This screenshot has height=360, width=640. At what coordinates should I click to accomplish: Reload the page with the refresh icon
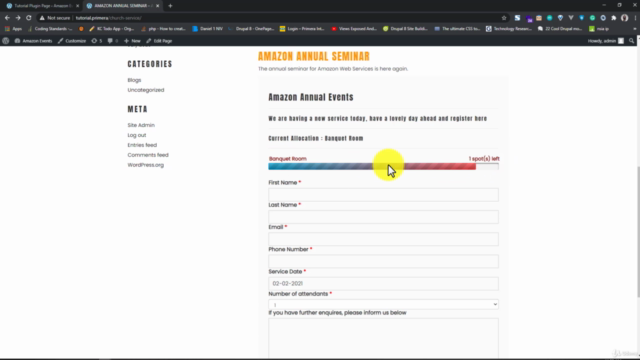coord(29,18)
